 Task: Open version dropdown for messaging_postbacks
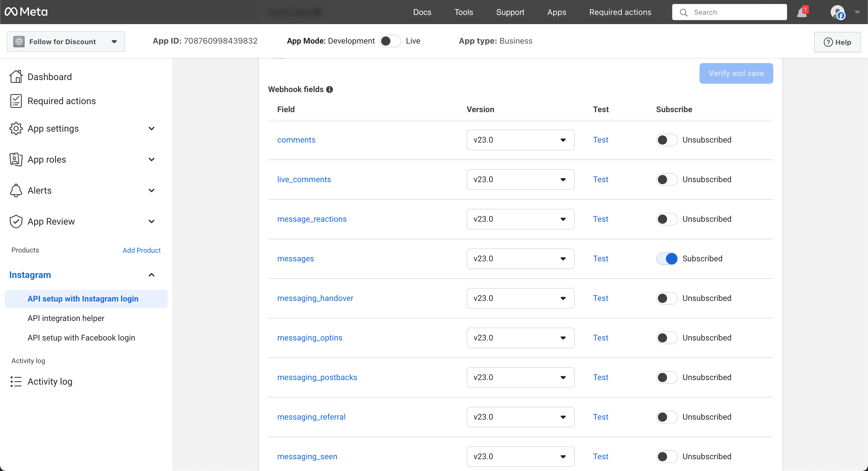pyautogui.click(x=520, y=377)
